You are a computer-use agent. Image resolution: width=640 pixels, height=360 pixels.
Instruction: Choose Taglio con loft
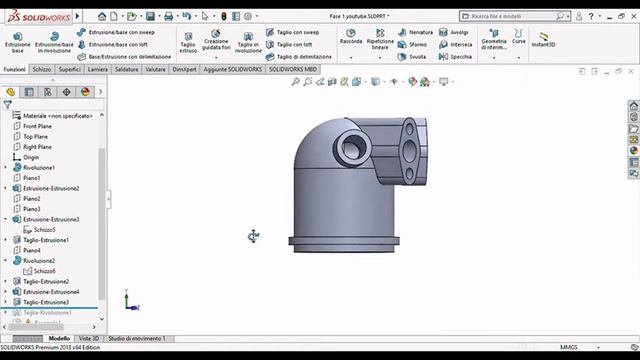289,44
